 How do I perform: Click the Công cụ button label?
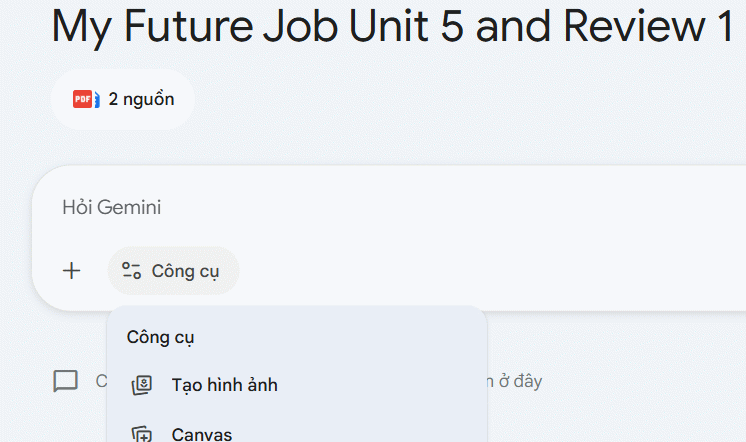click(x=185, y=271)
